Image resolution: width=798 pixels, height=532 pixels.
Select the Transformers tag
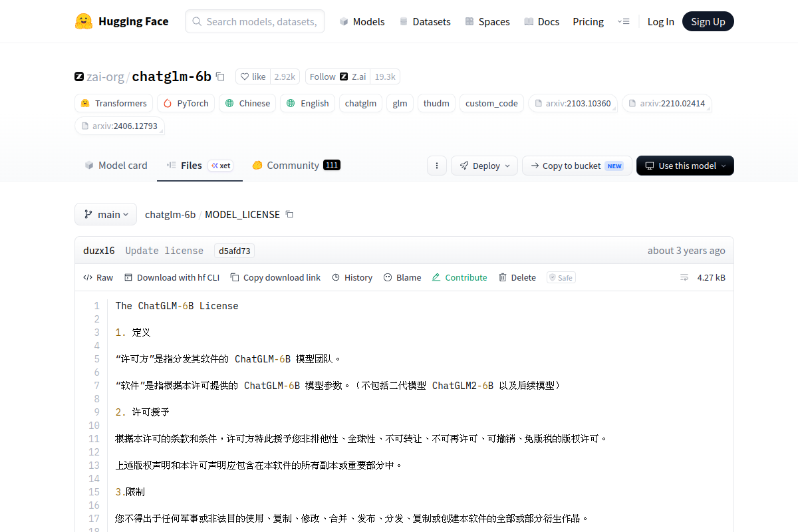click(114, 103)
